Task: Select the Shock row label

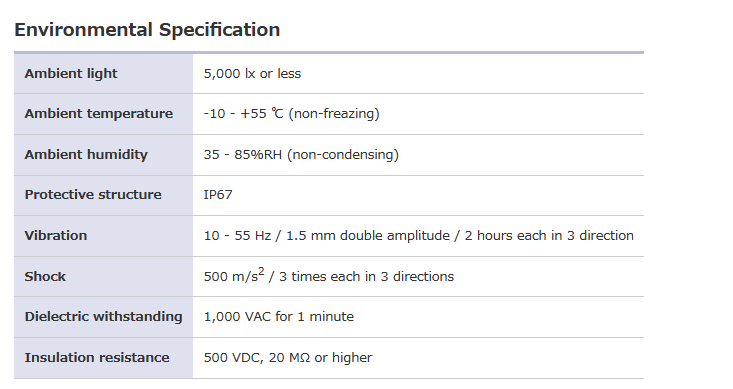Action: [45, 276]
